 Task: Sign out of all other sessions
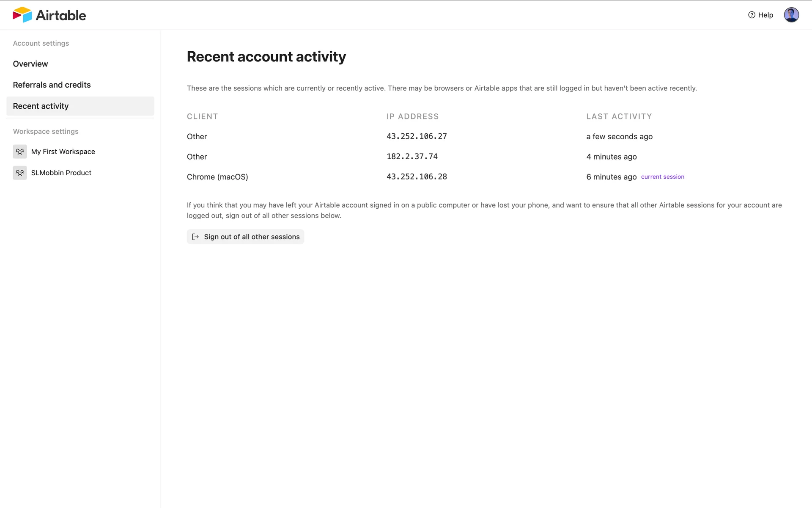coord(252,237)
